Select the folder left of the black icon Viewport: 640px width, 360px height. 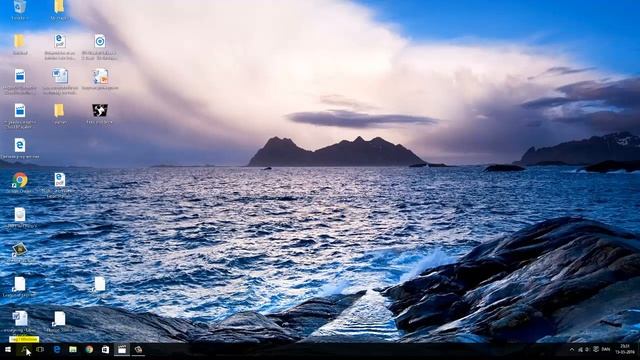coord(59,110)
